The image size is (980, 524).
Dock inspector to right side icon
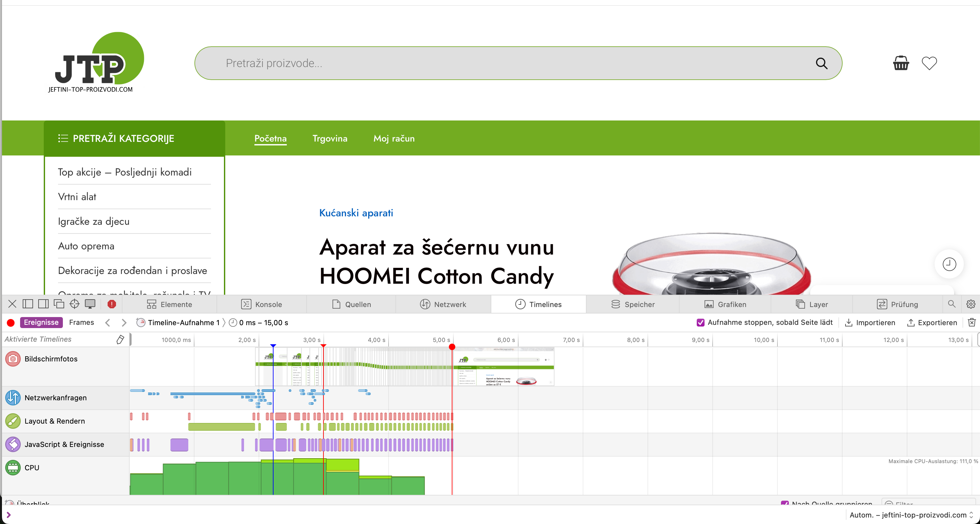pyautogui.click(x=43, y=304)
